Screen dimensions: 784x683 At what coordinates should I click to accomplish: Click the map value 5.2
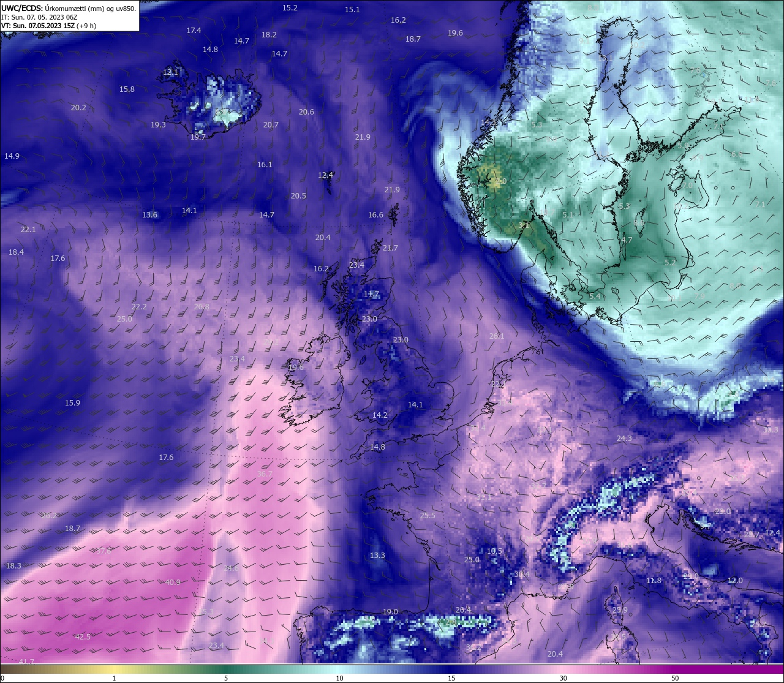670,263
